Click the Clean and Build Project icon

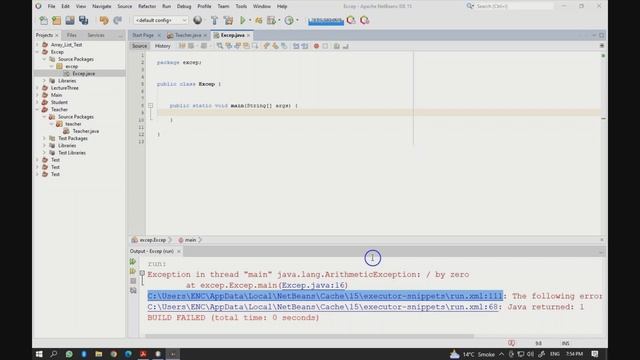229,20
